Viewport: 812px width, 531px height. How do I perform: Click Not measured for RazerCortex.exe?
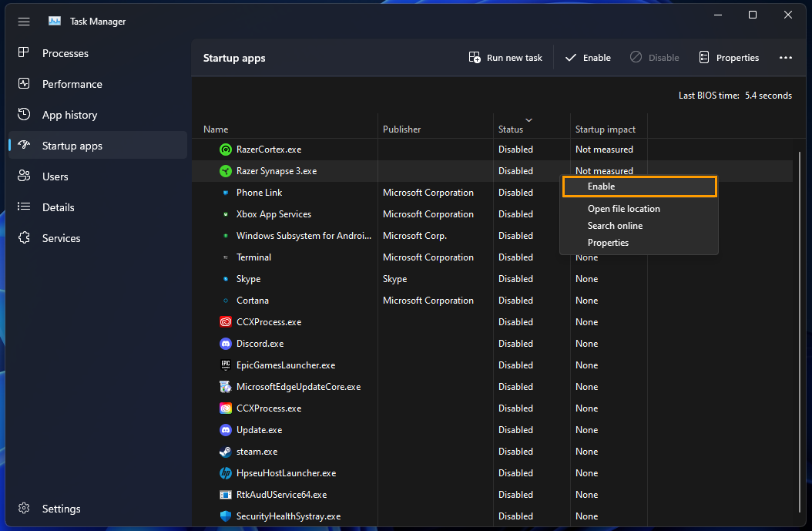(x=604, y=150)
